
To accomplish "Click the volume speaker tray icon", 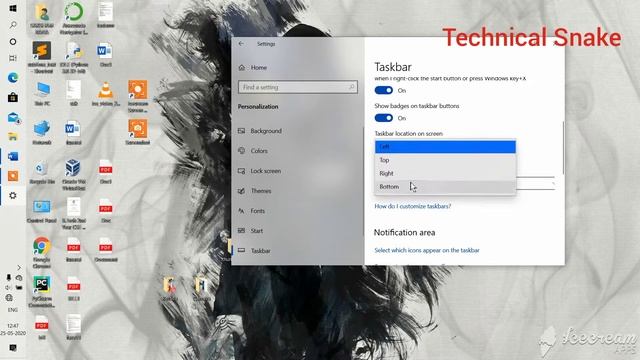I will click(x=8, y=287).
